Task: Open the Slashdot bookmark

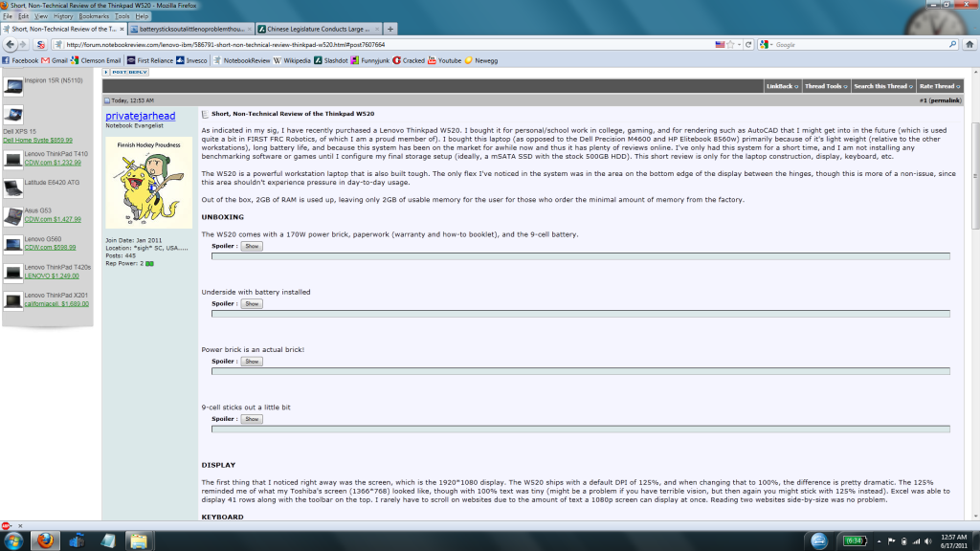Action: [330, 60]
